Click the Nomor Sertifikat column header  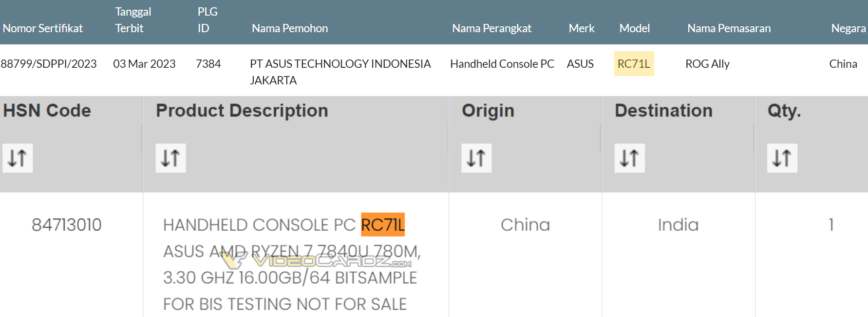coord(42,28)
